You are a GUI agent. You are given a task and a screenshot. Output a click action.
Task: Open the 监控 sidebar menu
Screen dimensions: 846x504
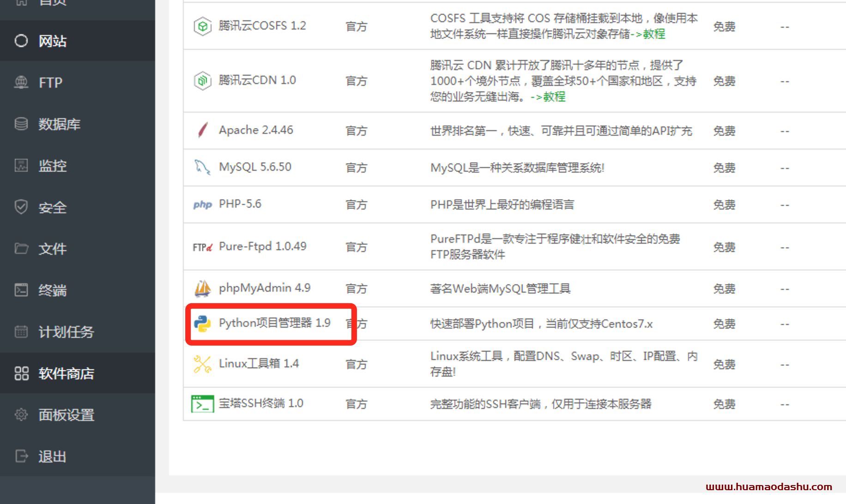(77, 165)
